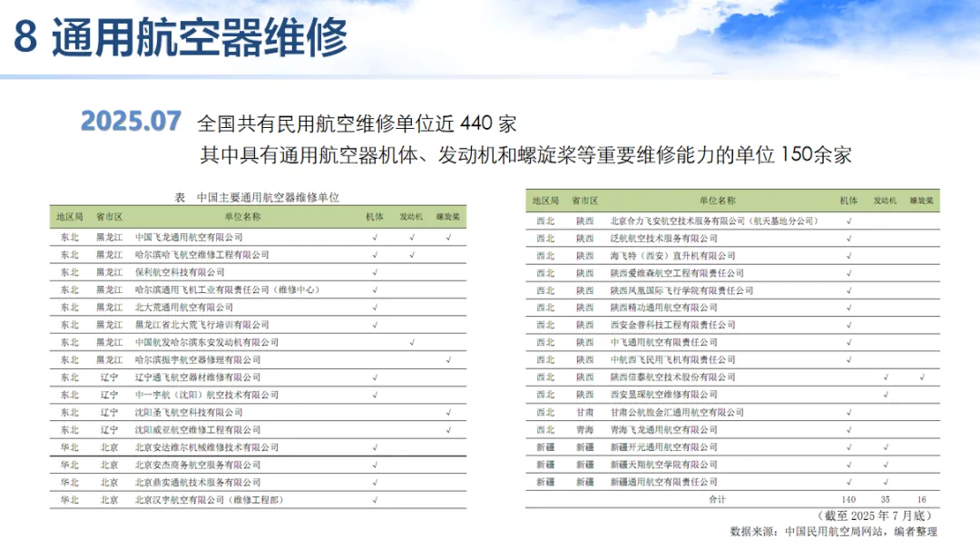Click the checkmark under 螺旋桨 for 哈尔滨振宇航空器修理有限公司
This screenshot has height=549, width=980.
coord(447,359)
